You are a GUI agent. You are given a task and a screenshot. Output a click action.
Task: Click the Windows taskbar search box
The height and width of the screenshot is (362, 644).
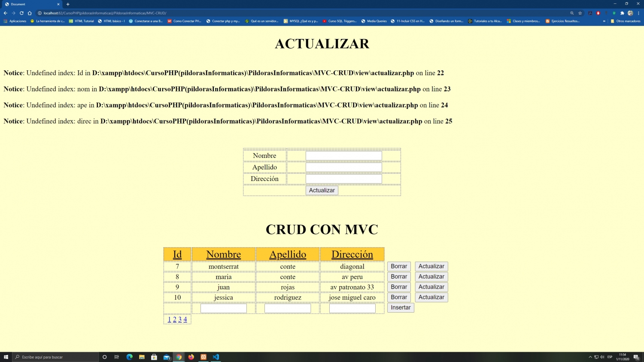[x=56, y=357]
